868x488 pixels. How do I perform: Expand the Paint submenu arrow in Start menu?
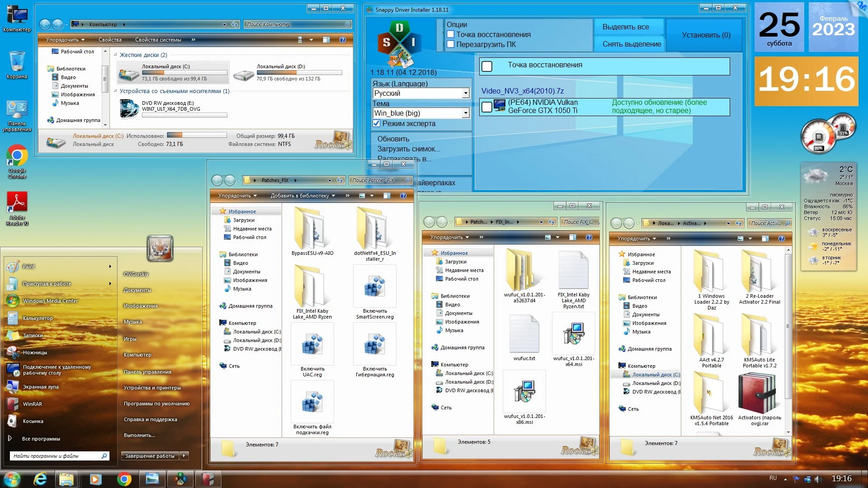(110, 267)
